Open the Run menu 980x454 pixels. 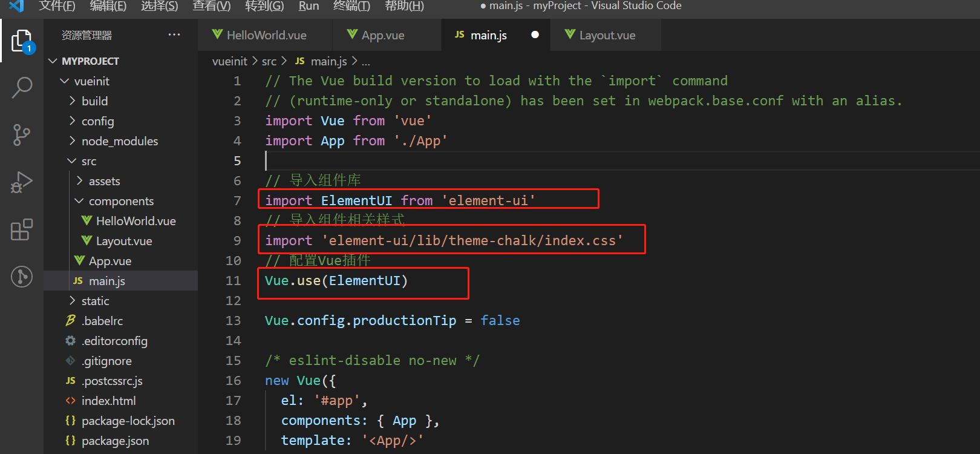[x=309, y=6]
